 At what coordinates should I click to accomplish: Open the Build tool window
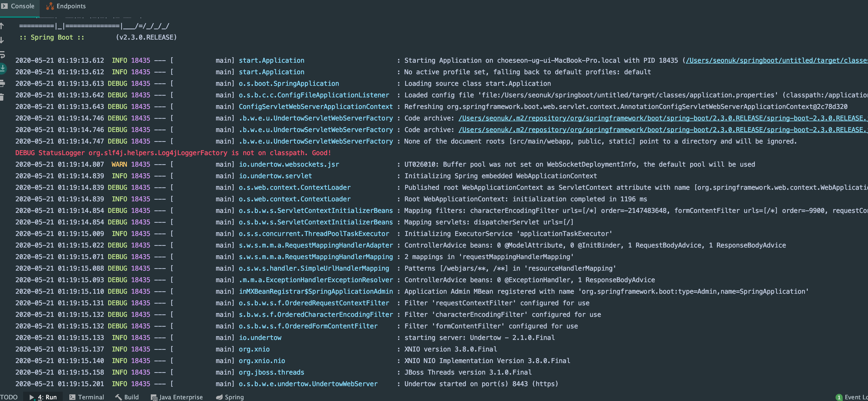pyautogui.click(x=127, y=397)
